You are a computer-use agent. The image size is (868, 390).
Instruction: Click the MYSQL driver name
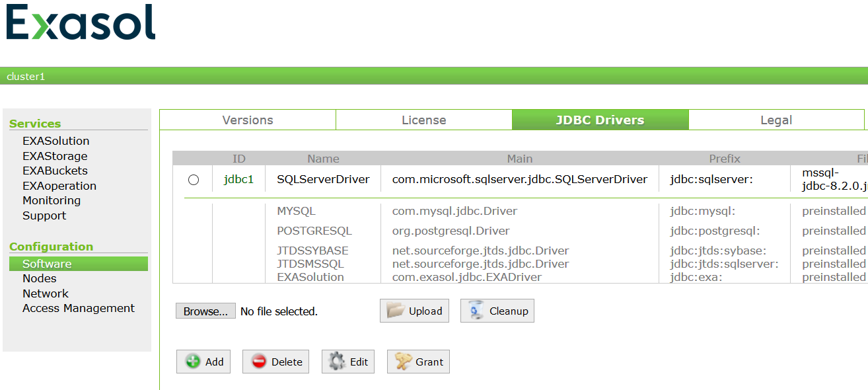pos(296,212)
